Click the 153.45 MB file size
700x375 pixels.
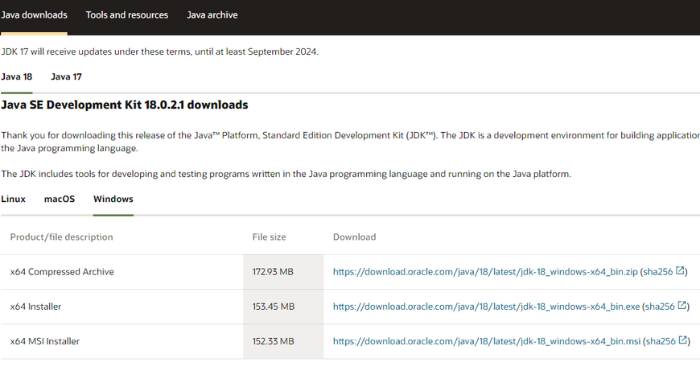tap(273, 307)
